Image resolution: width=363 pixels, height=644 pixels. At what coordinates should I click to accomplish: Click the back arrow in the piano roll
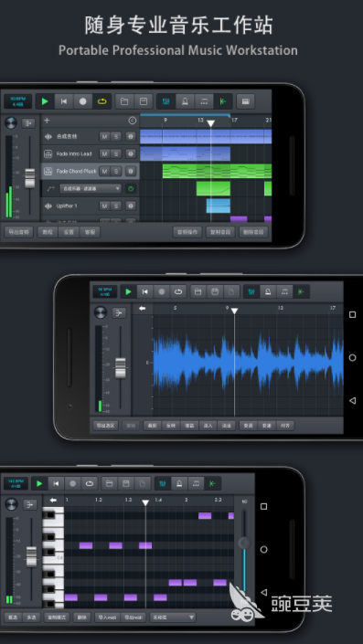tap(53, 501)
